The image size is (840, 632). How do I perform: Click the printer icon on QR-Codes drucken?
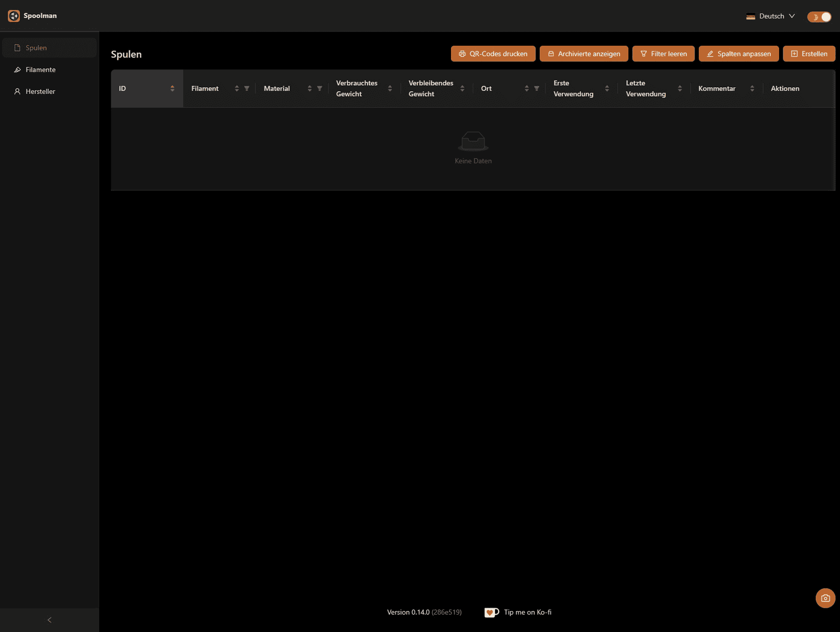point(463,54)
